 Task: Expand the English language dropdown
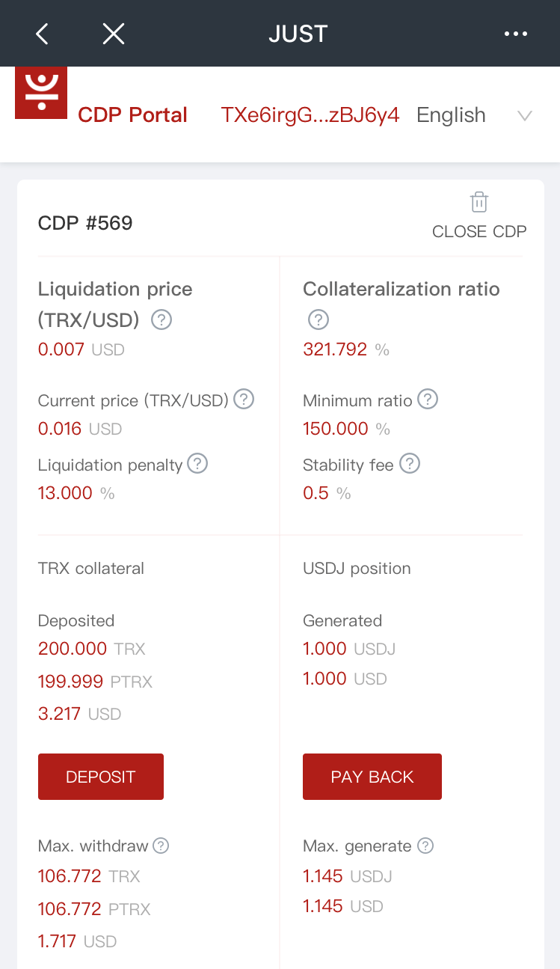coord(451,115)
